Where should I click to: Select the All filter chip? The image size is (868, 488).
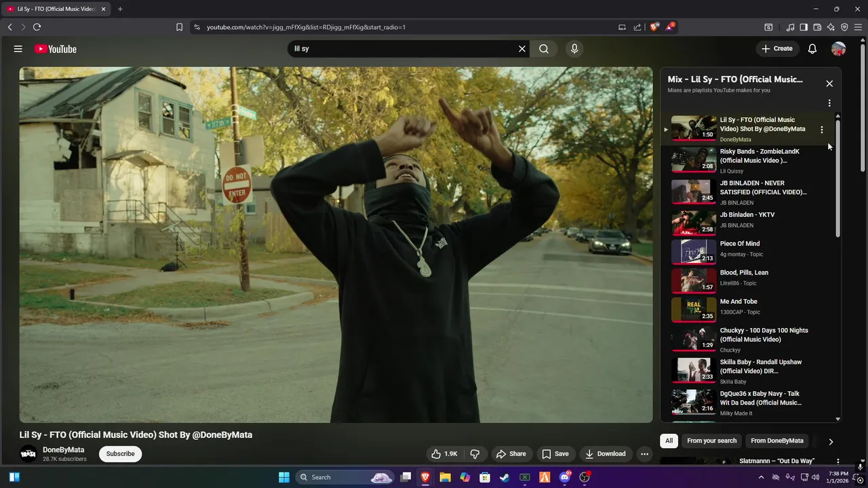coord(669,441)
